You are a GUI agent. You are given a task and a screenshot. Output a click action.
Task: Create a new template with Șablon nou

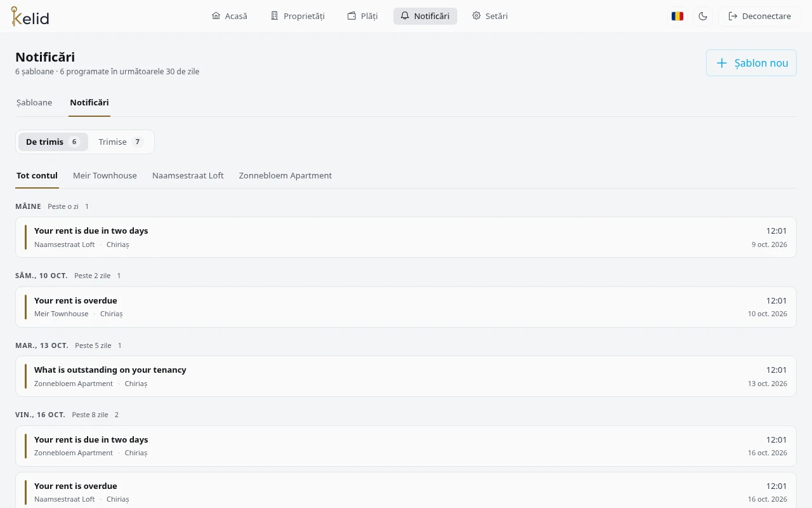click(x=751, y=63)
